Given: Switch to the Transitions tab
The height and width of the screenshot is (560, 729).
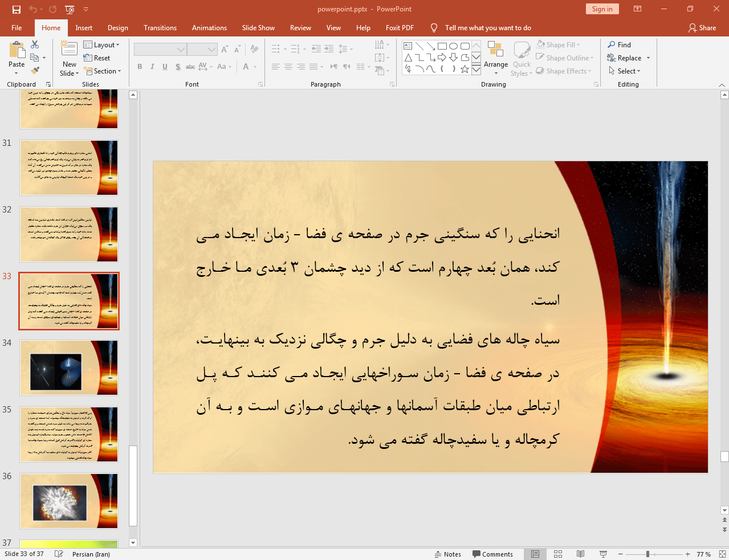Looking at the screenshot, I should [160, 28].
